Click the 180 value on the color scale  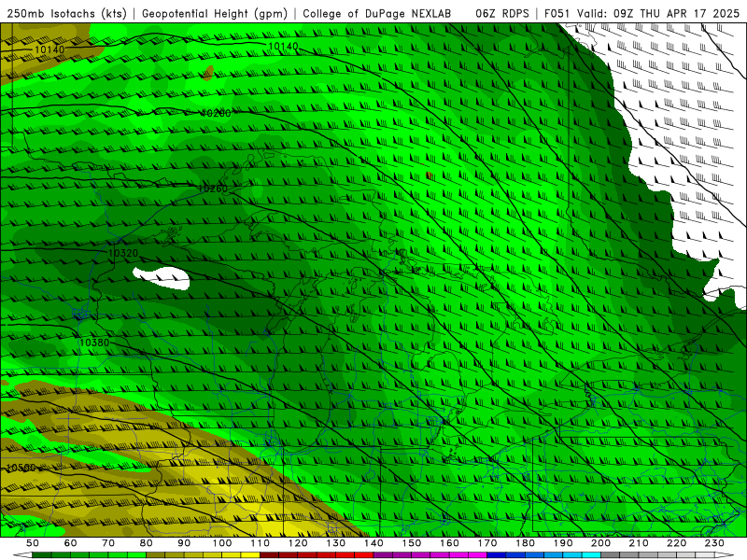525,543
